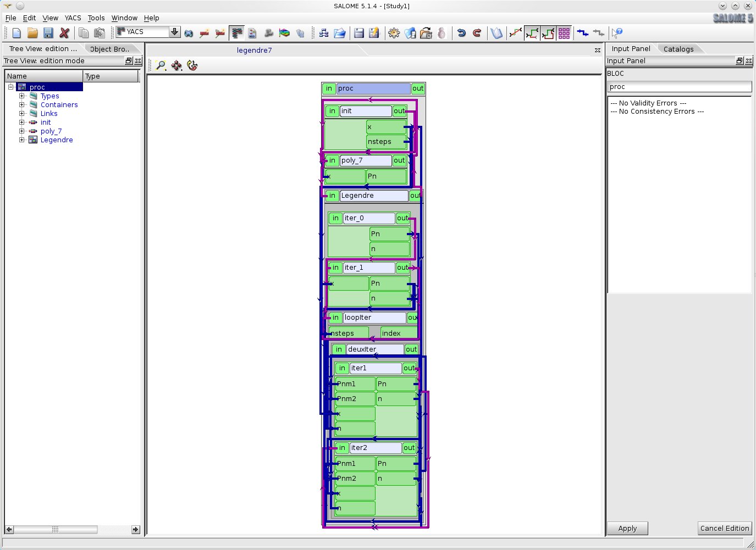Click the blue stepped link icon
This screenshot has height=550, width=756.
point(583,33)
